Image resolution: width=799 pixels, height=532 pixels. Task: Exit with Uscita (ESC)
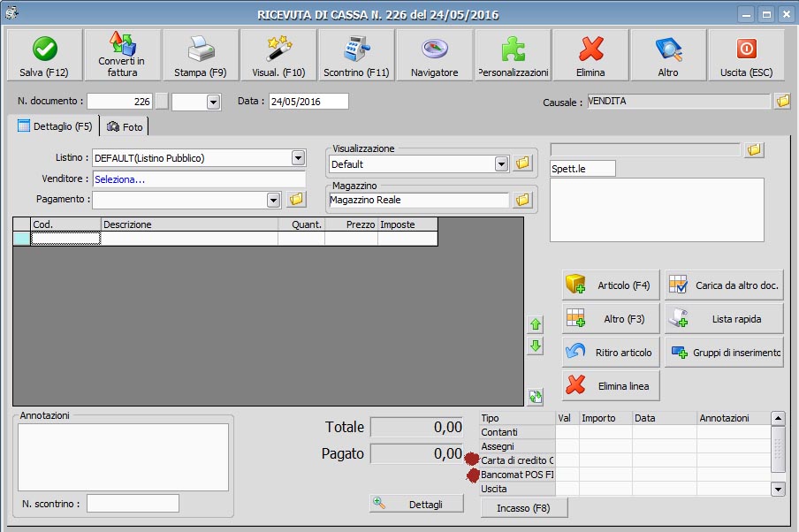(x=746, y=55)
